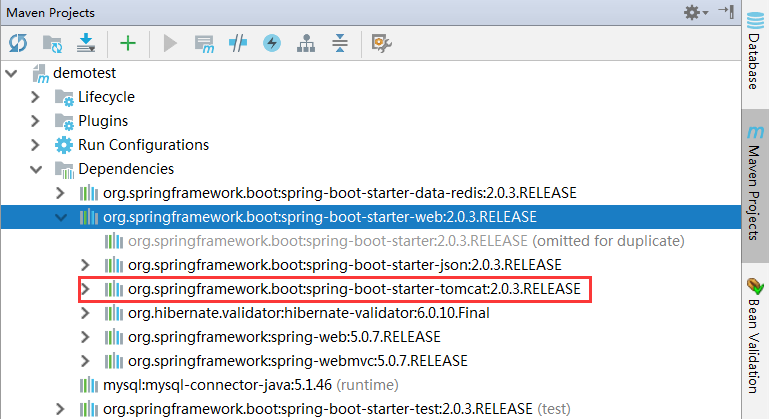The width and height of the screenshot is (769, 419).
Task: Click library icon of spring-boot-starter-test
Action: coord(89,409)
